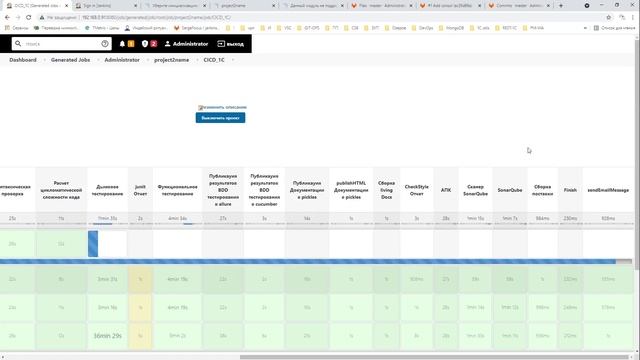Open the DevOps bookmark folder
640x360 pixels.
(x=422, y=28)
